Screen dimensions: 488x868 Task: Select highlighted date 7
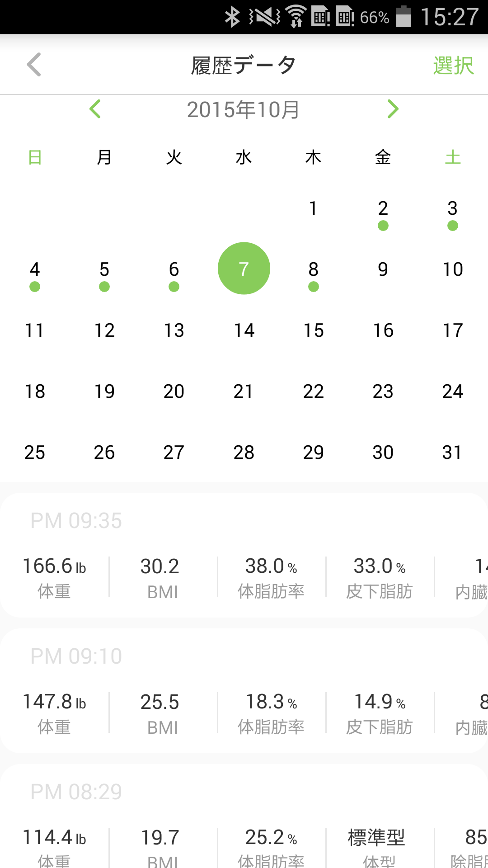point(244,269)
